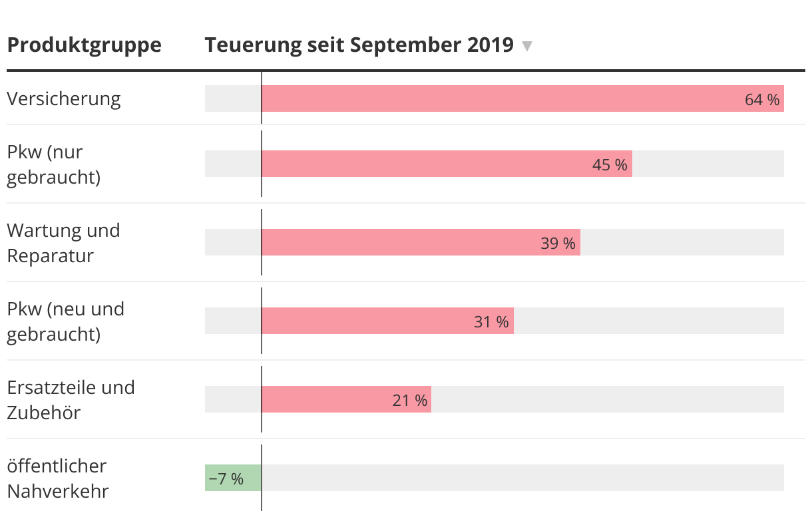Select the Wartung und Reparatur label
Screen dimensions: 812x523
(63, 243)
